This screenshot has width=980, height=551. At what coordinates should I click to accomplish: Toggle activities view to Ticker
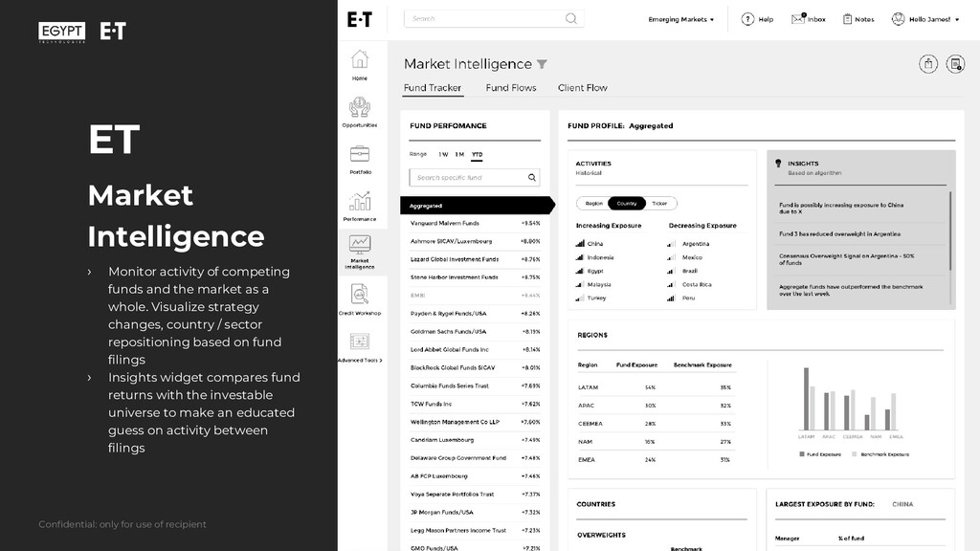(659, 204)
